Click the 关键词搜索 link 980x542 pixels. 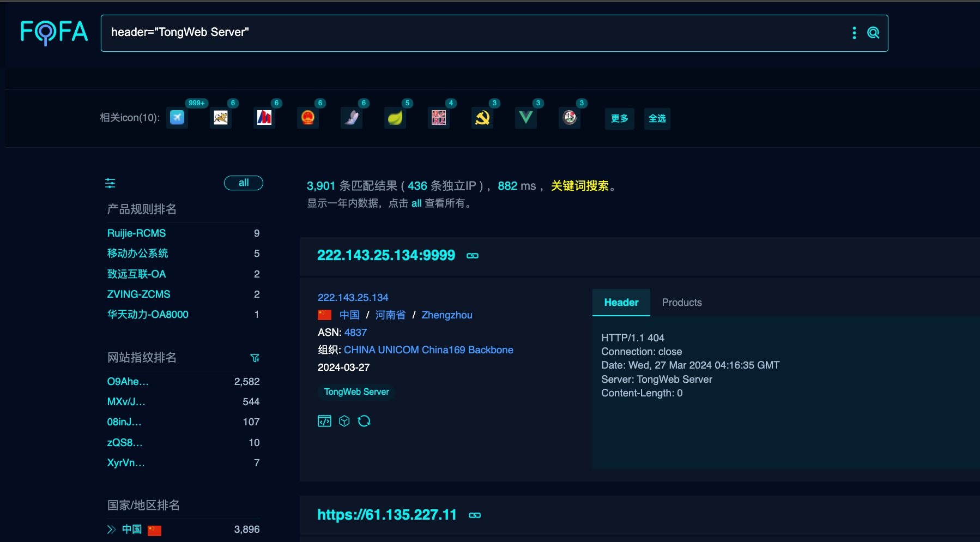coord(580,185)
